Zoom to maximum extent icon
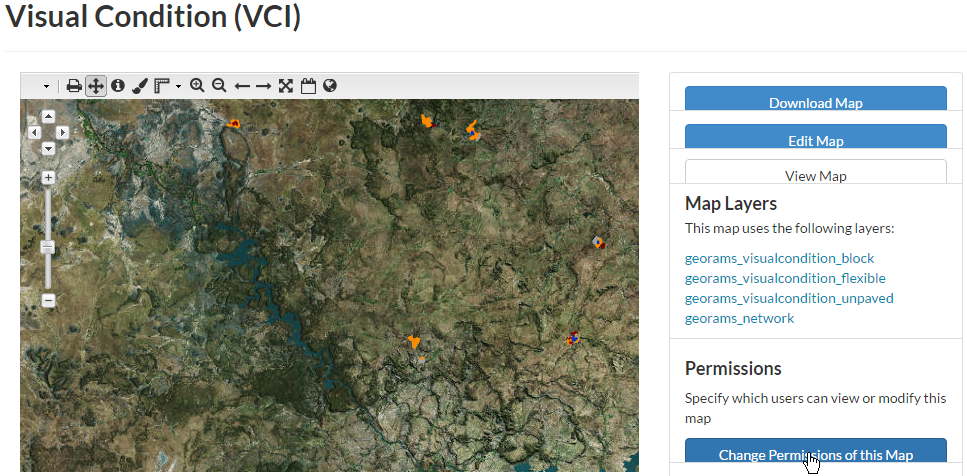Screen dimensions: 967x476 [285, 86]
